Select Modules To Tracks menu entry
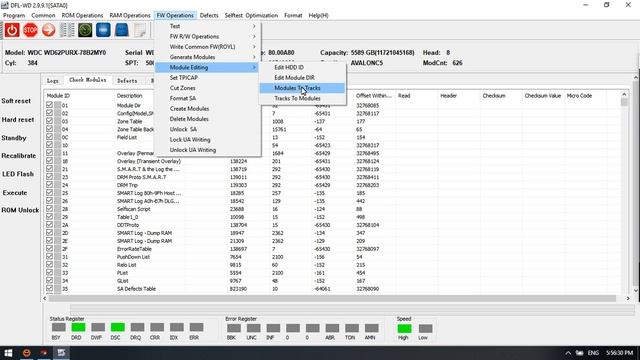The width and height of the screenshot is (640, 360). pos(302,88)
